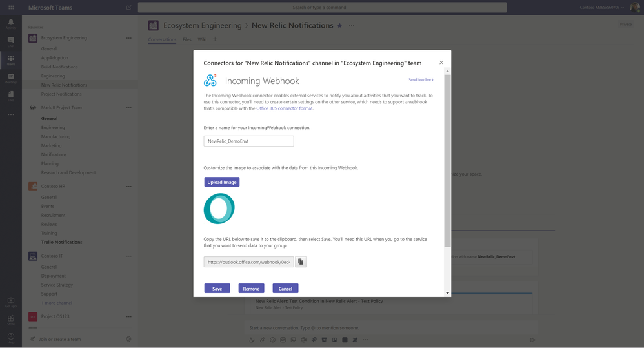Click the new chat compose icon
This screenshot has height=348, width=644.
point(128,7)
